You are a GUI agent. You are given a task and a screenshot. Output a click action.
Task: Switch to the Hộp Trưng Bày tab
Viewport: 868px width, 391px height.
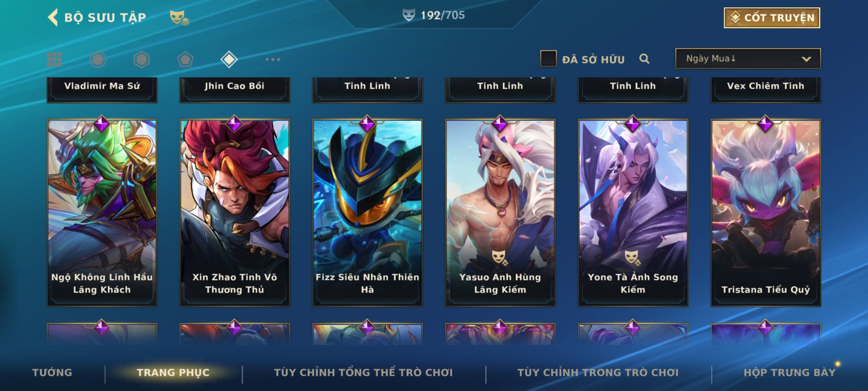coord(790,373)
